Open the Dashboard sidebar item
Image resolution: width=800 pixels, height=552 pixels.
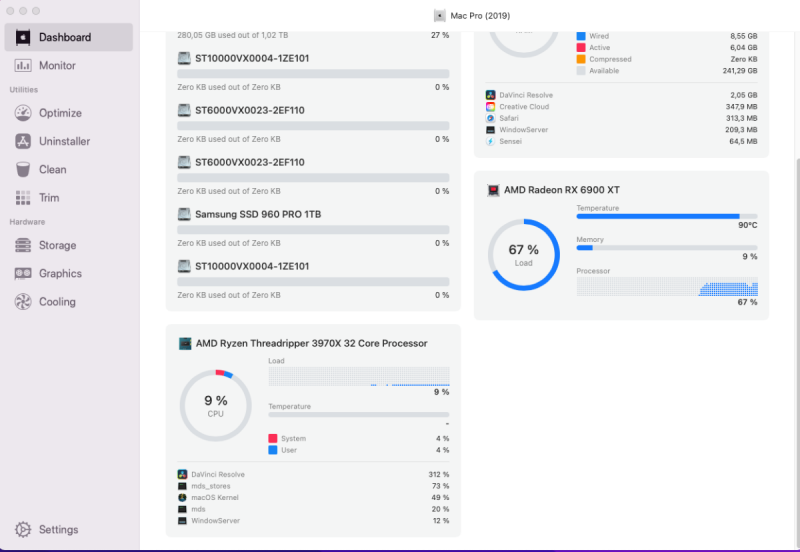coord(66,37)
